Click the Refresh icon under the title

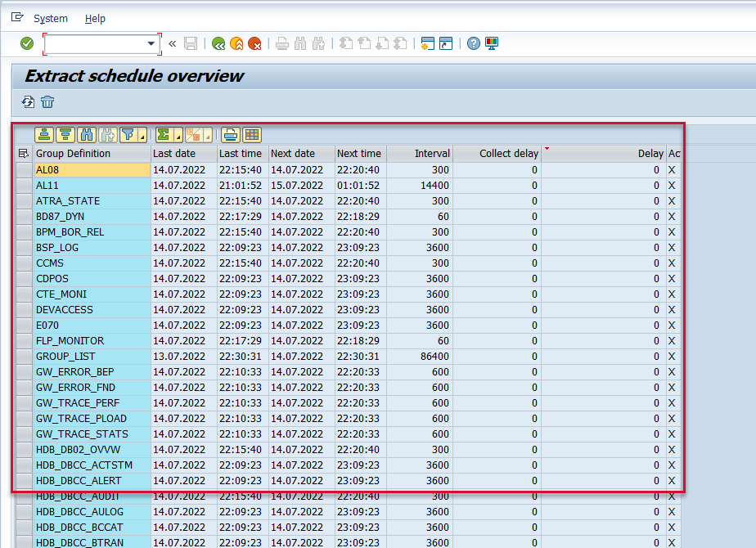tap(29, 101)
